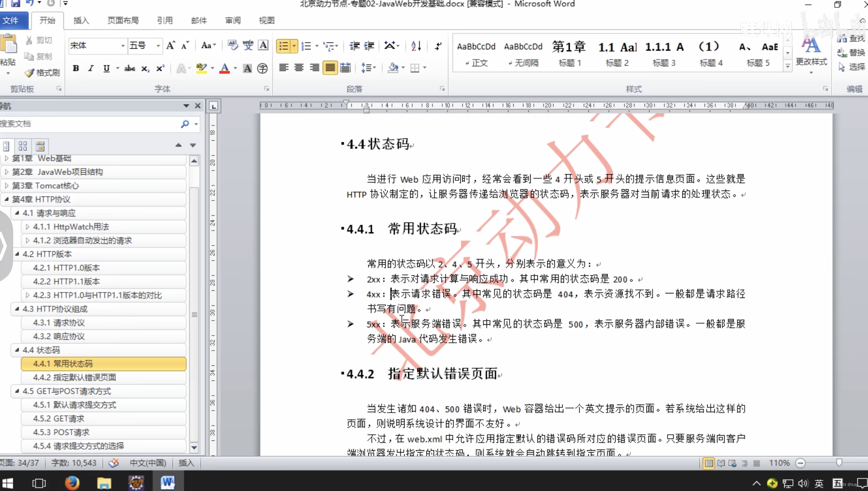The image size is (868, 491).
Task: Toggle Italic formatting
Action: pos(91,68)
